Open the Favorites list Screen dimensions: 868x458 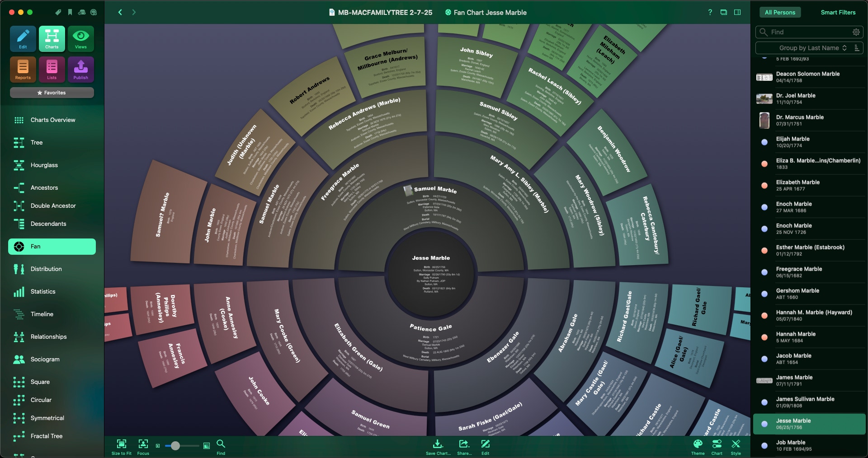tap(52, 93)
